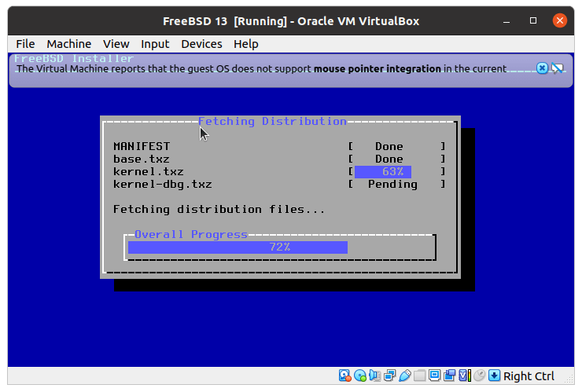Click the Overall Progress 72% bar
The width and height of the screenshot is (582, 392).
[280, 247]
